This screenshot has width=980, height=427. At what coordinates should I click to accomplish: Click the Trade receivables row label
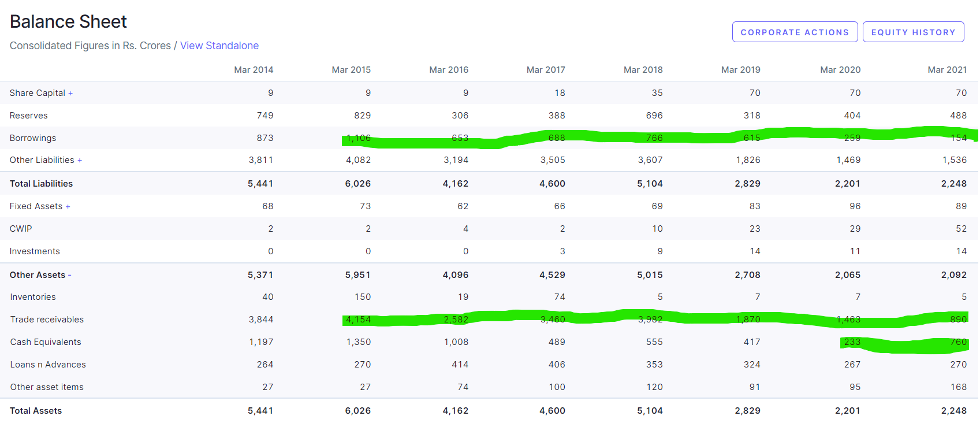click(47, 320)
